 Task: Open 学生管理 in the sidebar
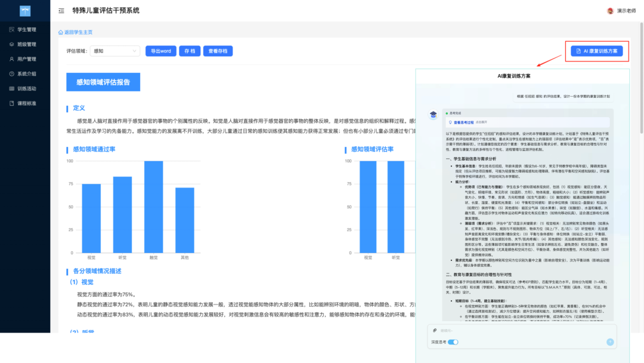25,30
